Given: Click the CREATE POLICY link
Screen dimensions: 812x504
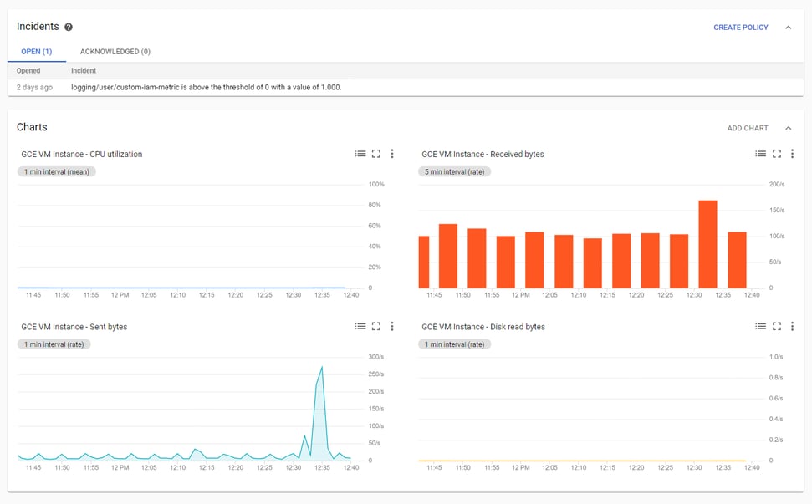Looking at the screenshot, I should [741, 28].
